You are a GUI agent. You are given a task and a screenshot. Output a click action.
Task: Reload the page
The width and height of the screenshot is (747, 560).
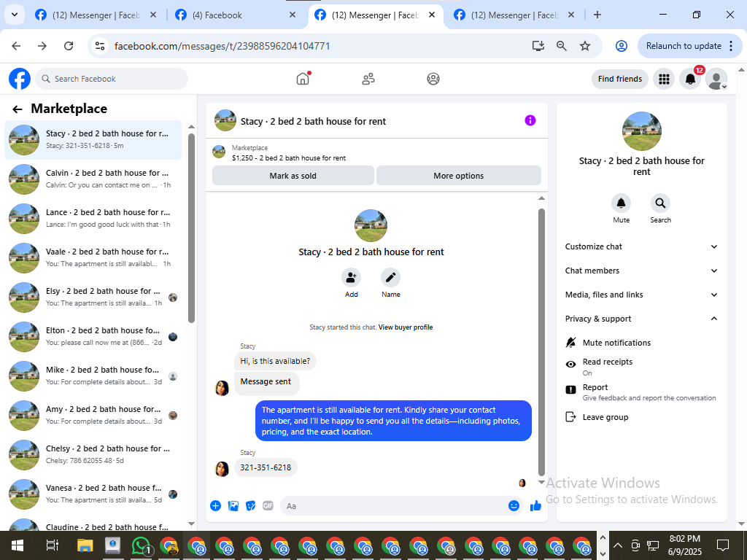tap(69, 46)
